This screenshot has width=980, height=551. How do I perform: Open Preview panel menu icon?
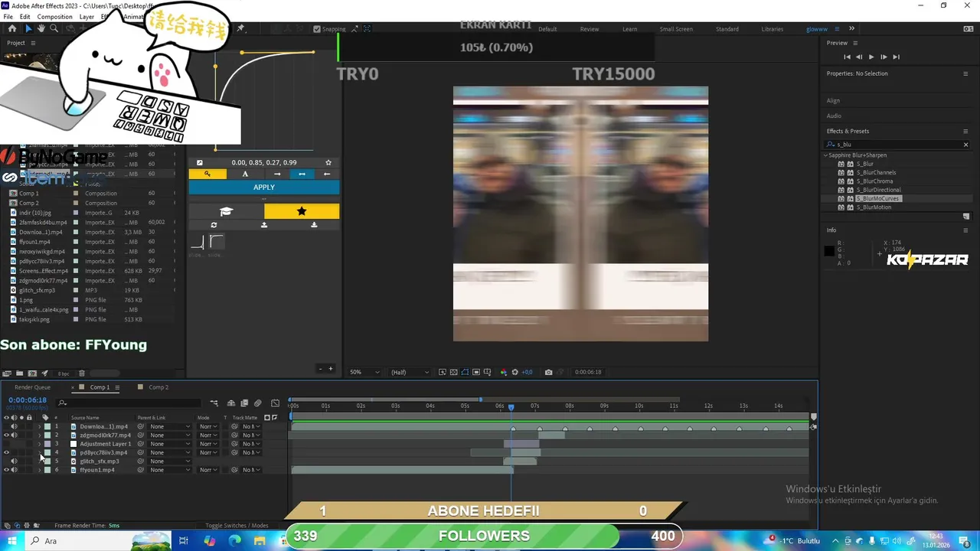(x=855, y=43)
